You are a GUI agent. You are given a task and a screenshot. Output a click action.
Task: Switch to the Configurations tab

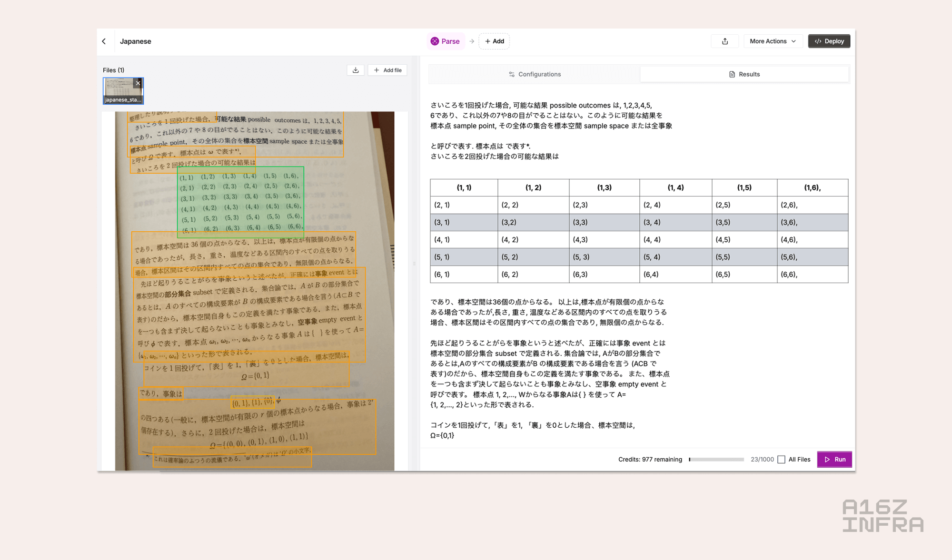coord(535,74)
